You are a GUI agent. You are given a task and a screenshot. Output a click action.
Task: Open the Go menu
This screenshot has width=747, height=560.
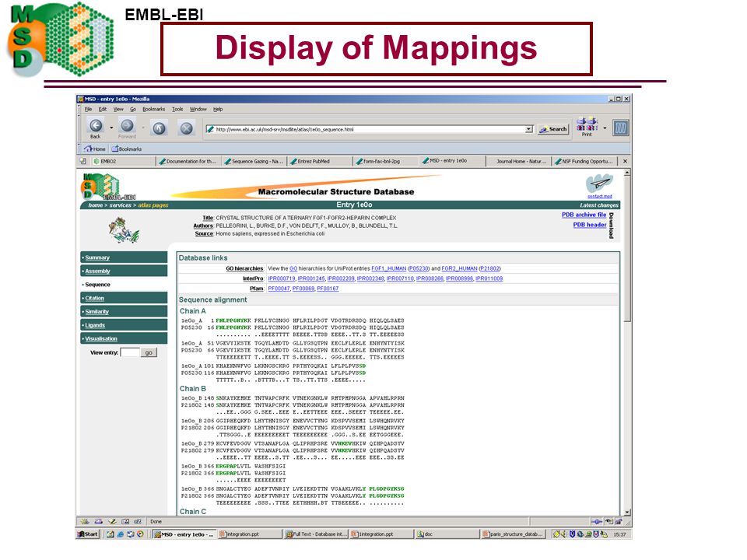(133, 109)
